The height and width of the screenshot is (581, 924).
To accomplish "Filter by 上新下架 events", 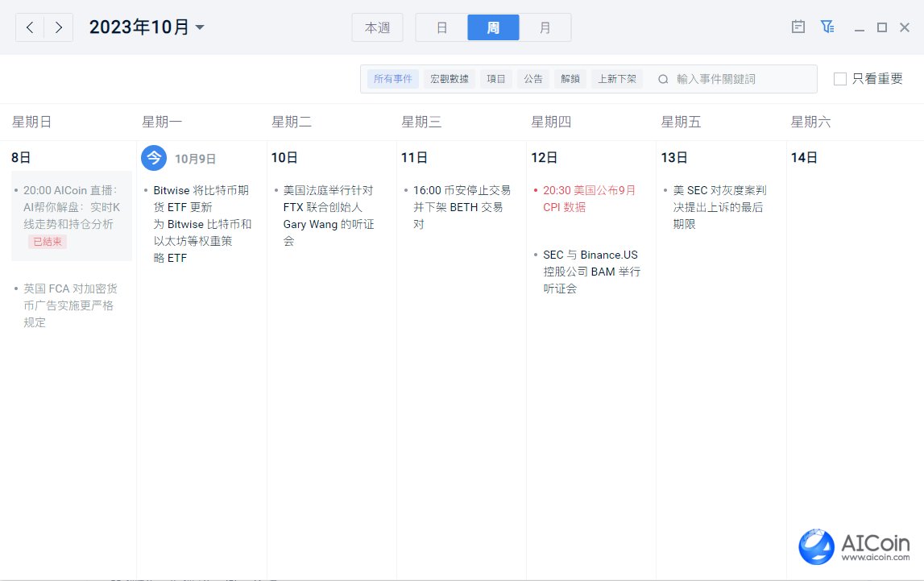I will coord(617,79).
